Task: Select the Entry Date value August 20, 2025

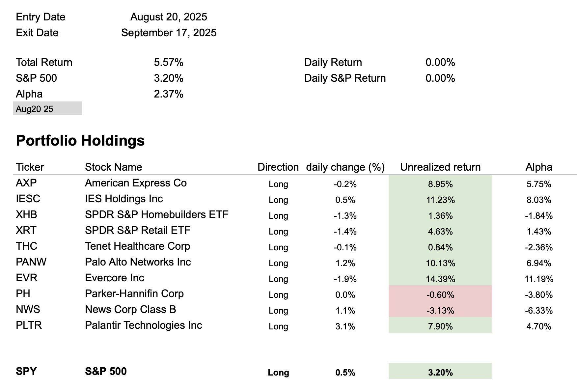Action: (169, 17)
